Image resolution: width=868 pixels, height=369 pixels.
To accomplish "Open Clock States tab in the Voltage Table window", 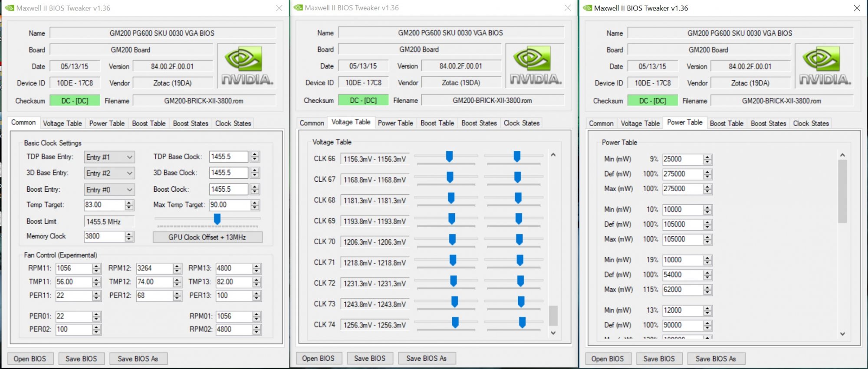I will click(x=521, y=123).
